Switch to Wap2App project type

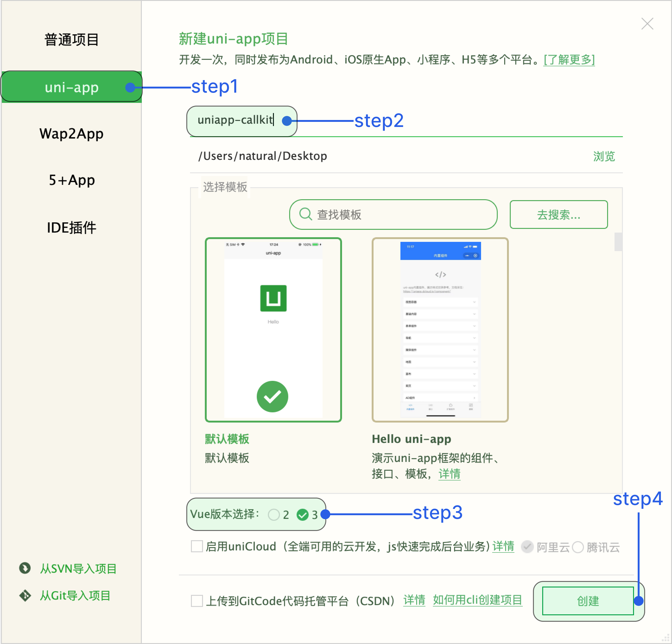click(x=71, y=134)
